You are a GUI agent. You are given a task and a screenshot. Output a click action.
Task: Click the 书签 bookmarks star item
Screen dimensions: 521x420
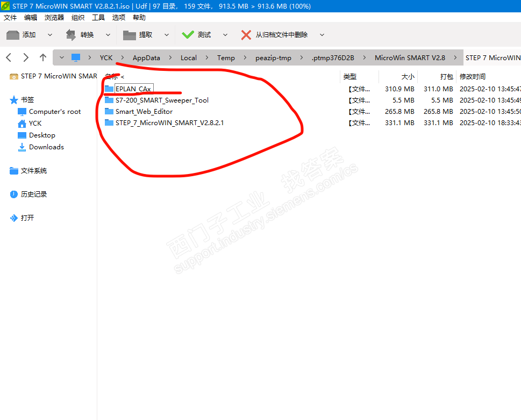point(22,99)
